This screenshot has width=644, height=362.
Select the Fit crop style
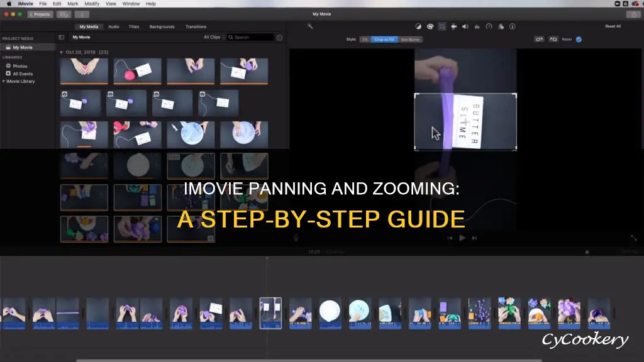tap(365, 40)
